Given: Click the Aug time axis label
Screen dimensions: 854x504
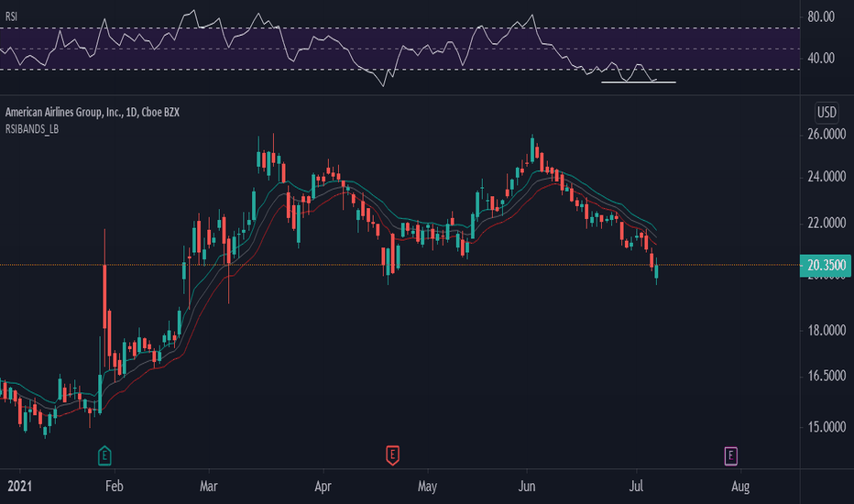Looking at the screenshot, I should tap(740, 486).
